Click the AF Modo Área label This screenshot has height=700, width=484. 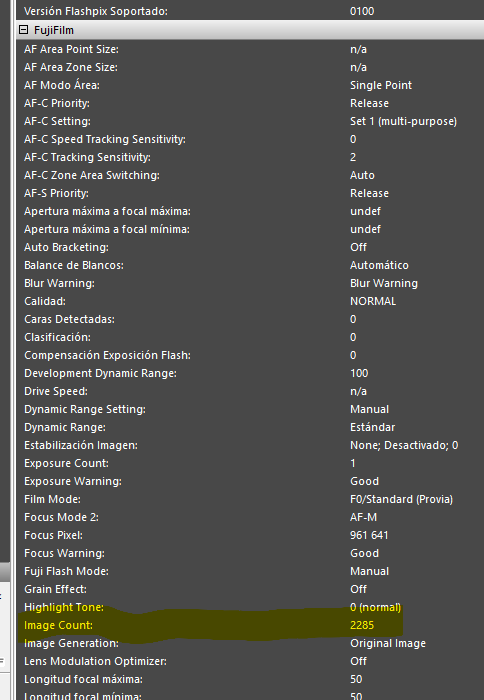point(62,85)
